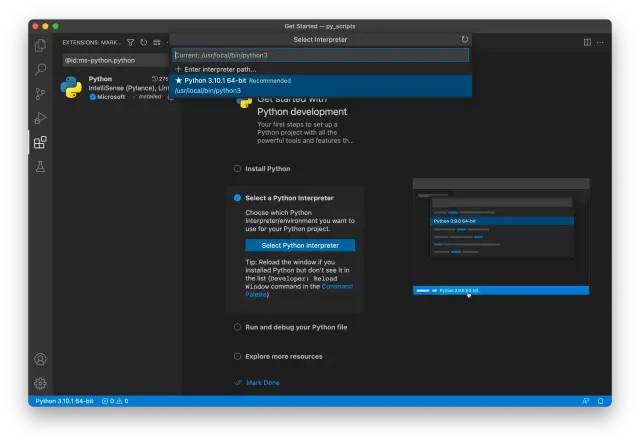Open the Explorer view in activity bar
Screen dimensions: 640x444
[x=40, y=45]
